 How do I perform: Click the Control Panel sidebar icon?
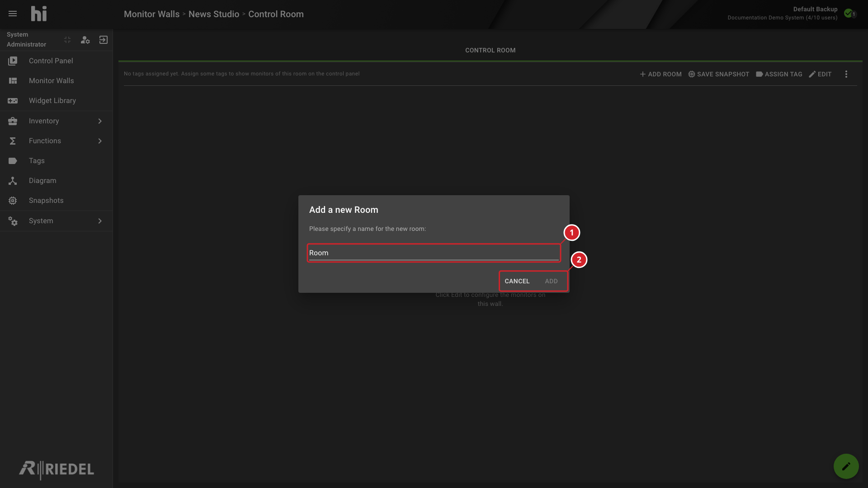click(x=13, y=61)
